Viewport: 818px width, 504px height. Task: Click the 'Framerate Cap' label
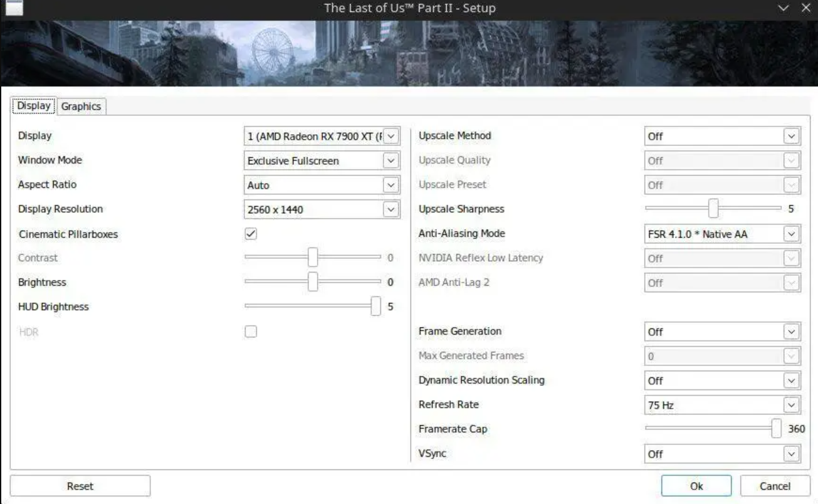pos(453,429)
